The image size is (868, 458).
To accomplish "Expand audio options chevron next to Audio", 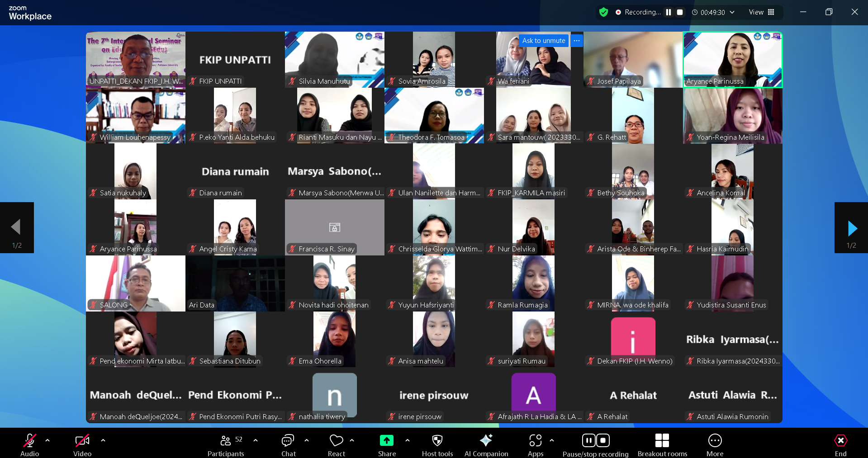I will pos(47,440).
